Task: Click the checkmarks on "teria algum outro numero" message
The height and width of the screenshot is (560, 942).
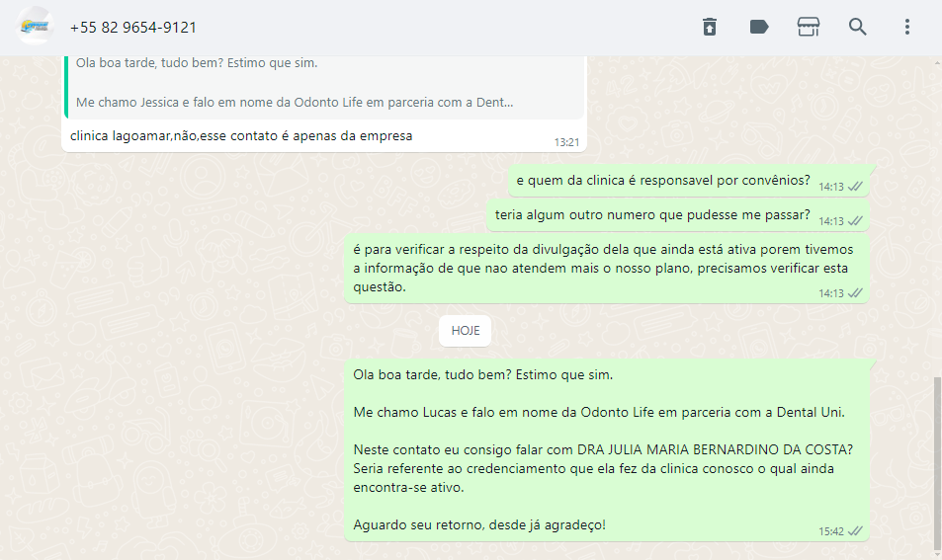Action: point(855,221)
